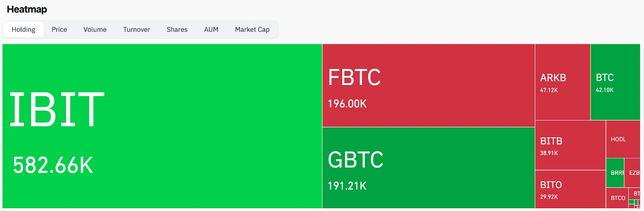Image resolution: width=644 pixels, height=211 pixels.
Task: Switch to the Price tab
Action: click(59, 29)
